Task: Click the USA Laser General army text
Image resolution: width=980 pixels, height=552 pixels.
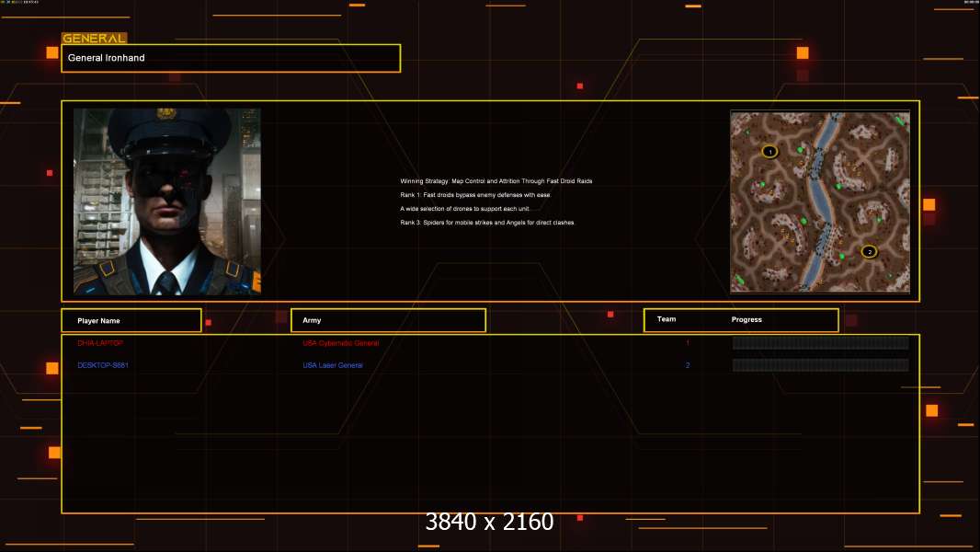Action: click(x=333, y=365)
